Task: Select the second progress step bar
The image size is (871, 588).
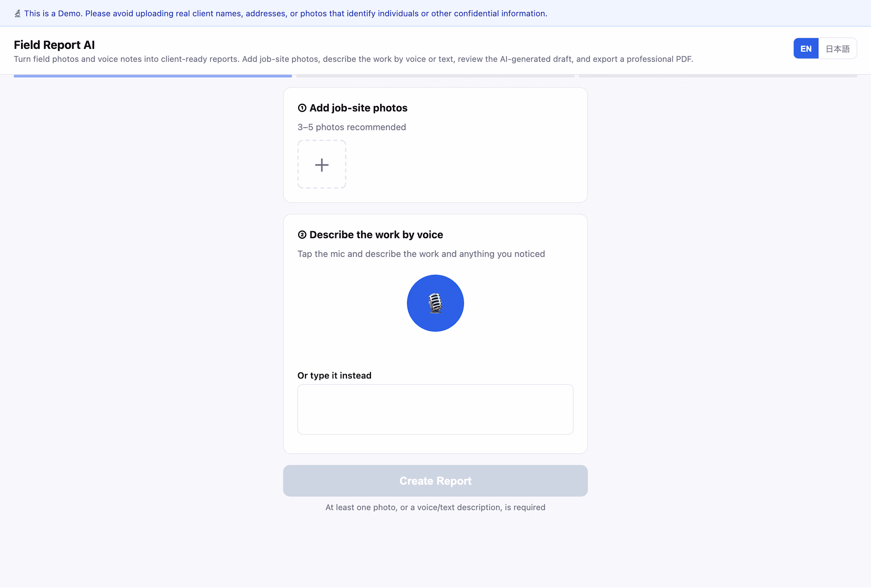Action: [x=435, y=76]
